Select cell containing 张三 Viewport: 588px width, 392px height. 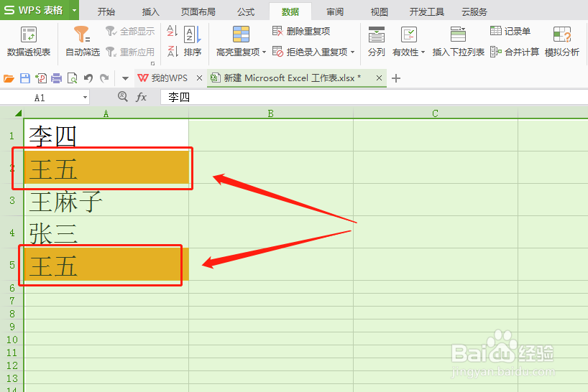tap(106, 232)
